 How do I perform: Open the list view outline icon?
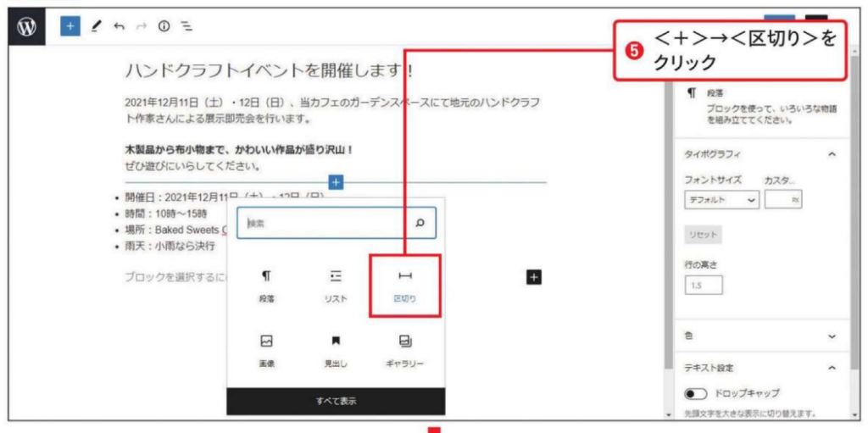point(186,26)
